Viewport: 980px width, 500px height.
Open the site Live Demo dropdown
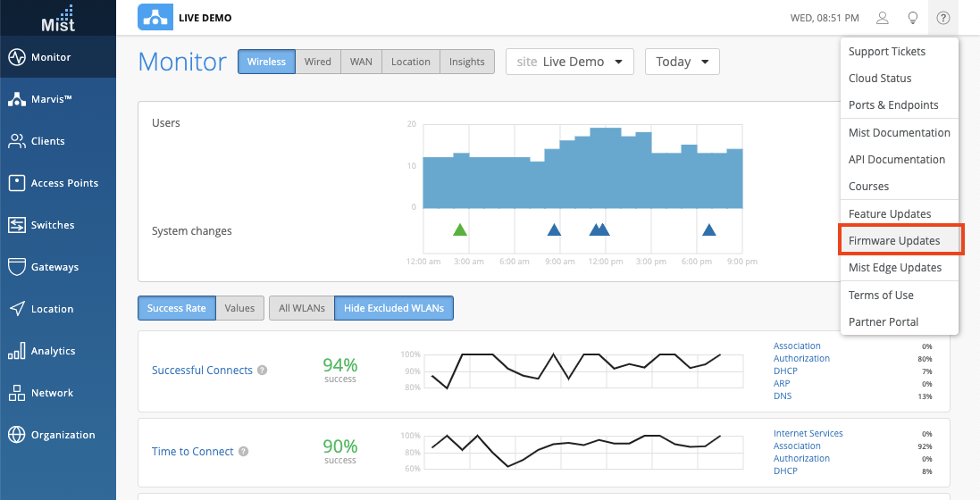[569, 62]
